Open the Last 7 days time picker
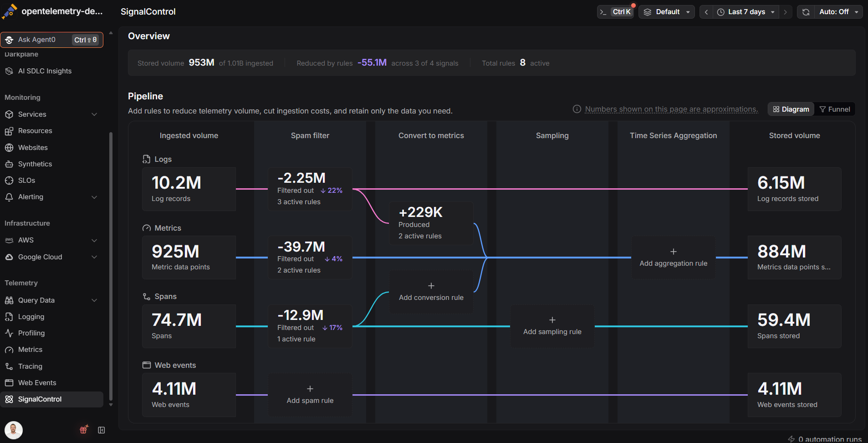The image size is (868, 443). (746, 12)
